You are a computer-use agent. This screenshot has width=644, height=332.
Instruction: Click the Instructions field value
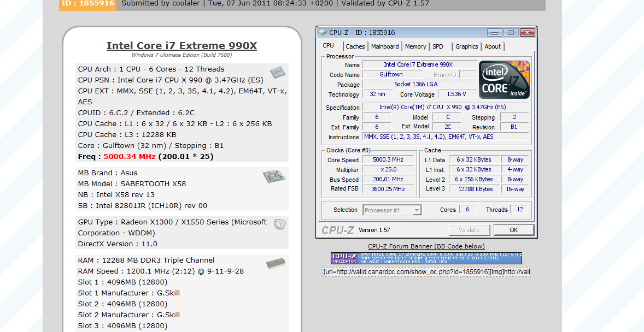click(446, 137)
